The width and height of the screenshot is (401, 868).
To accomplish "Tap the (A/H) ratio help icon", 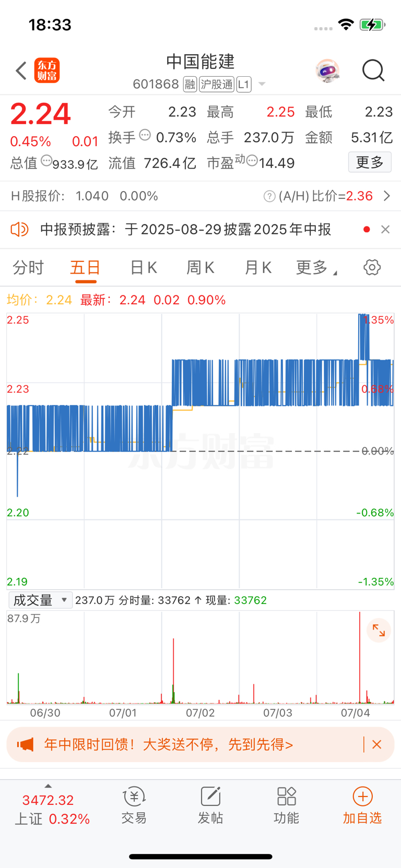I will (x=269, y=196).
